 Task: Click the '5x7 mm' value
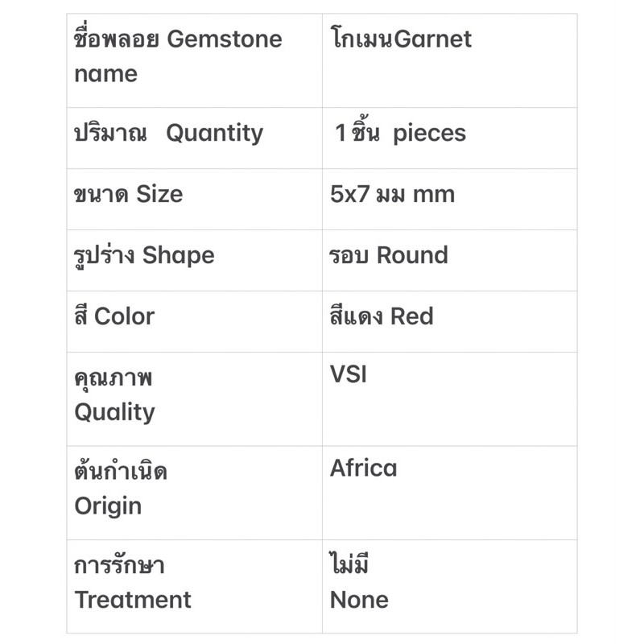click(392, 194)
